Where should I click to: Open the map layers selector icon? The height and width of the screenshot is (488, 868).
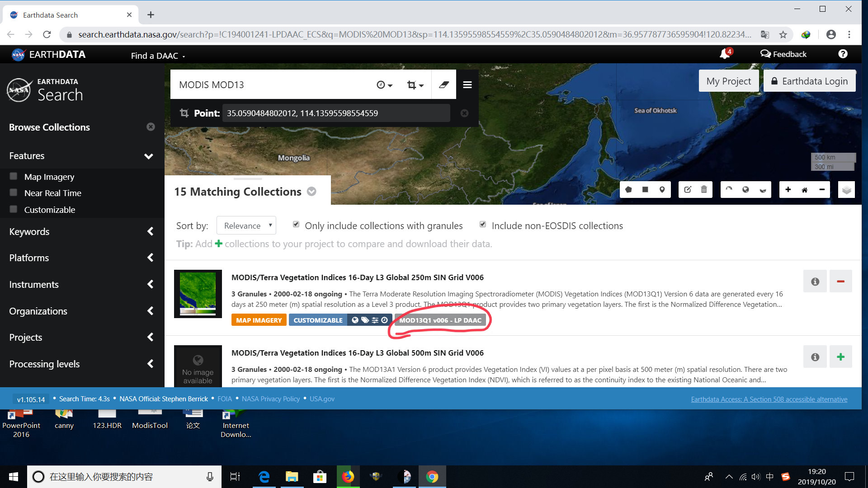point(846,189)
